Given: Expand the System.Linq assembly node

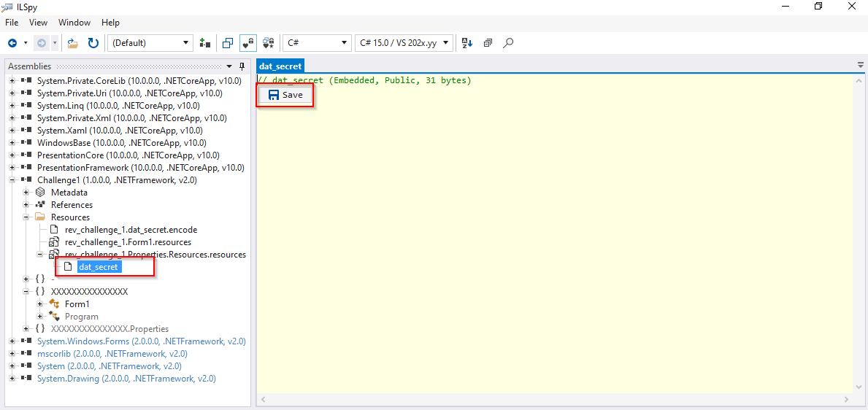Looking at the screenshot, I should click(x=12, y=106).
